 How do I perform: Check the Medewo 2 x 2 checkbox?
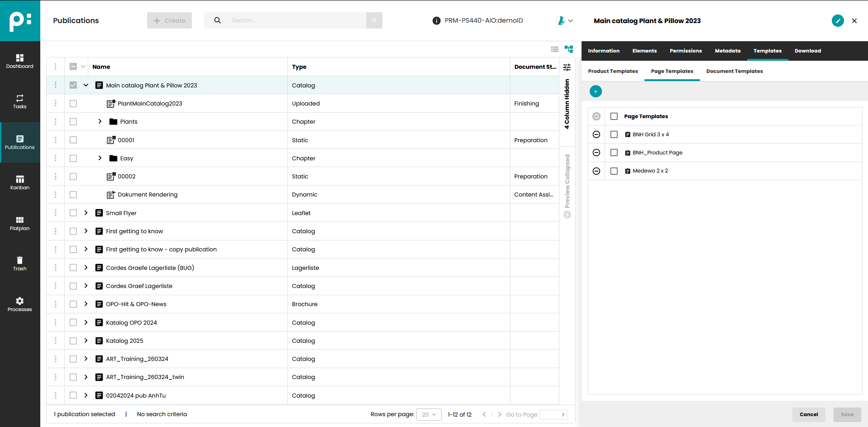click(x=614, y=171)
